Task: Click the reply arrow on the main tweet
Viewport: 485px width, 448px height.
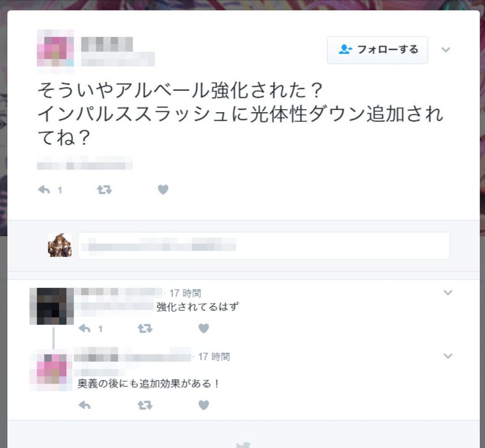Action: tap(44, 190)
